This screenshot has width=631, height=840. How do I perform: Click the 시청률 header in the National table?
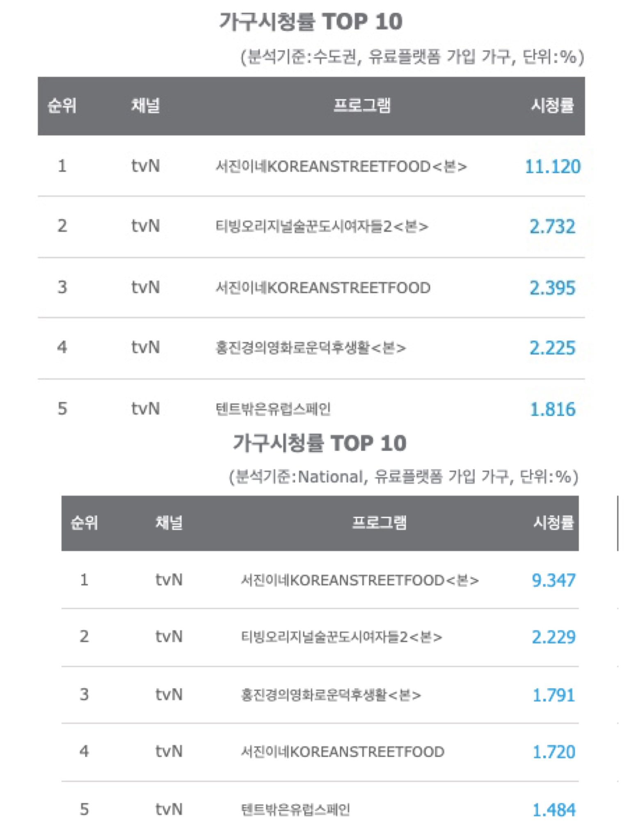(x=553, y=523)
